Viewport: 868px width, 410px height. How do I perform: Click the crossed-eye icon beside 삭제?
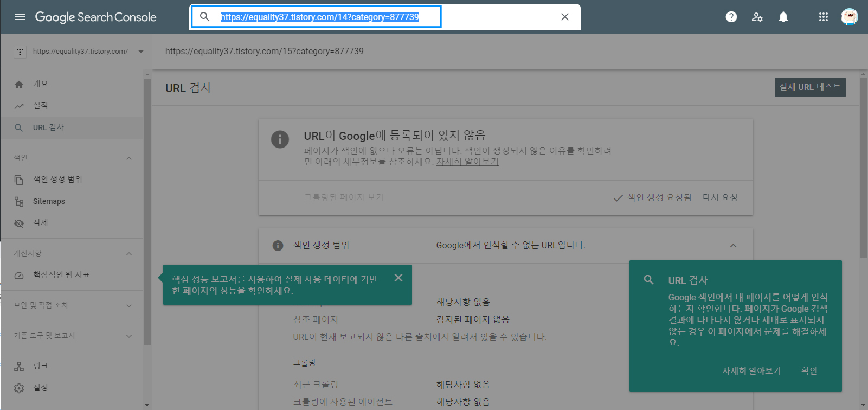click(x=19, y=223)
